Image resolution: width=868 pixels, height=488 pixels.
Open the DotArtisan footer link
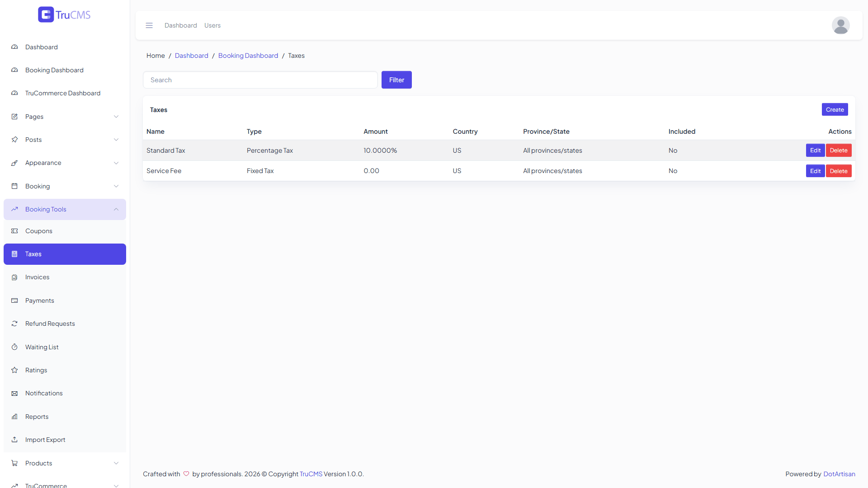[839, 474]
